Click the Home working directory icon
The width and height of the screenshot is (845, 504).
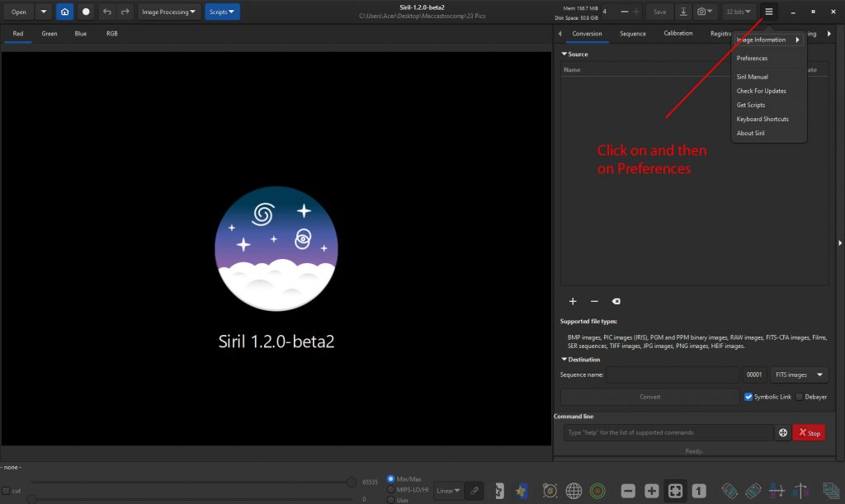(x=64, y=12)
